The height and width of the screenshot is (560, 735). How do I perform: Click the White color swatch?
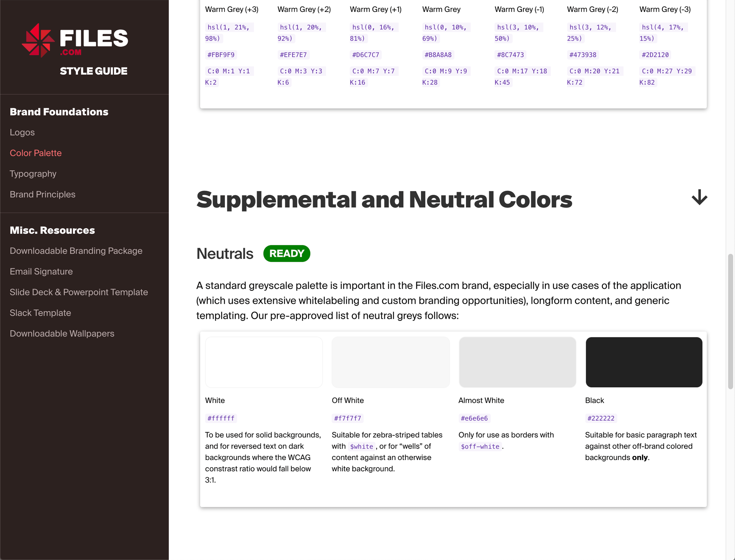[264, 362]
